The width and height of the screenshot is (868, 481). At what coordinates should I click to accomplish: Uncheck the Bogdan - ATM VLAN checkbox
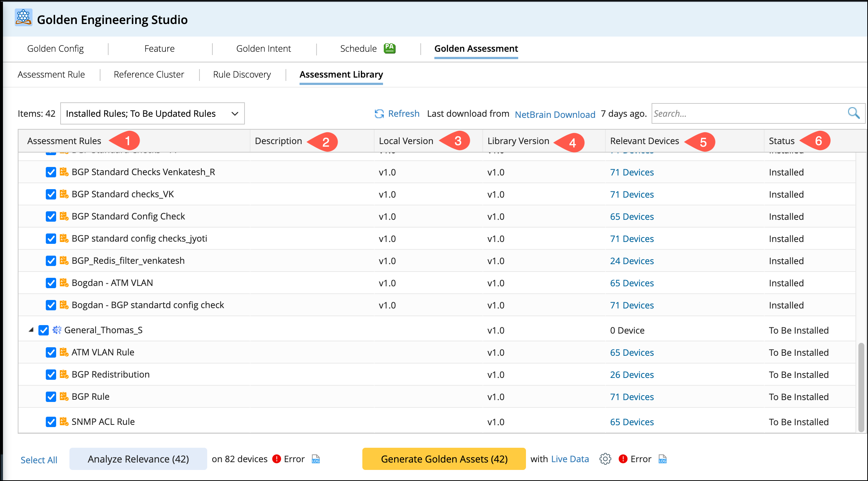(51, 283)
